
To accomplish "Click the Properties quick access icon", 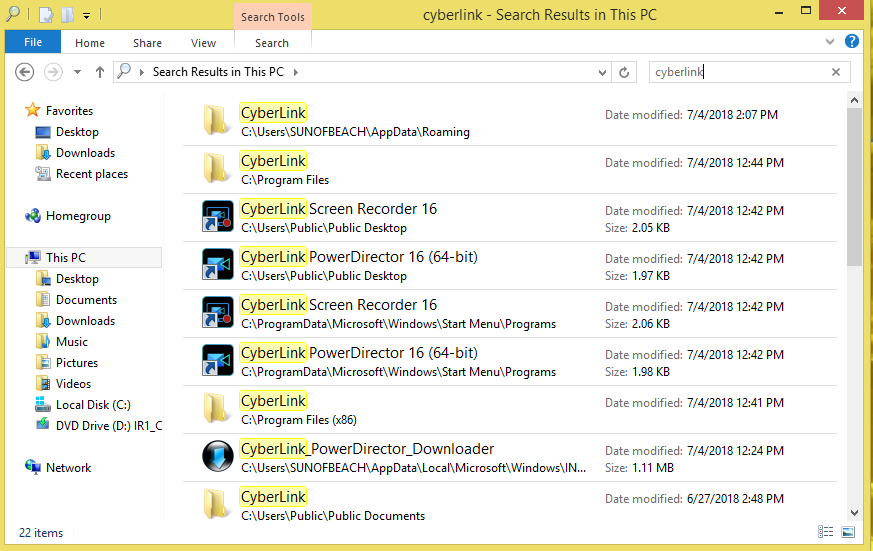I will (x=46, y=15).
